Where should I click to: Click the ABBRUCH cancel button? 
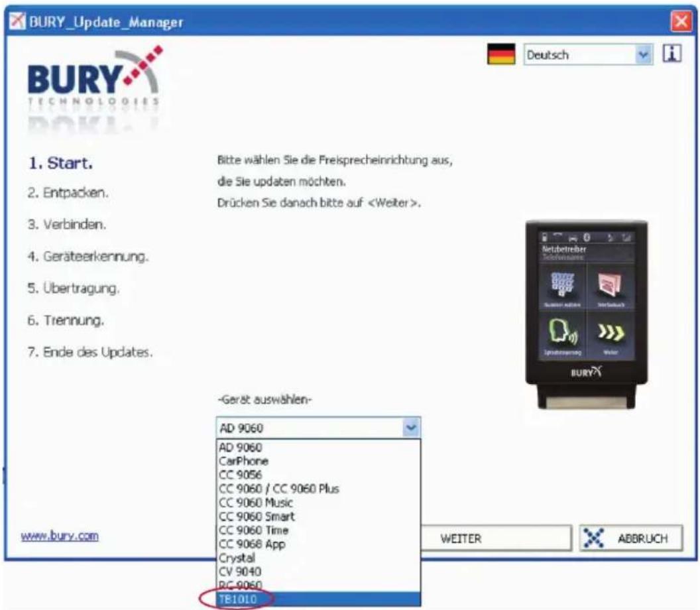(631, 538)
